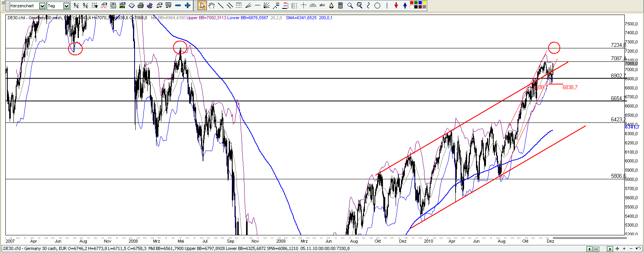Pick the red color swatch
Screen dimensions: 644x253
coord(412,3)
